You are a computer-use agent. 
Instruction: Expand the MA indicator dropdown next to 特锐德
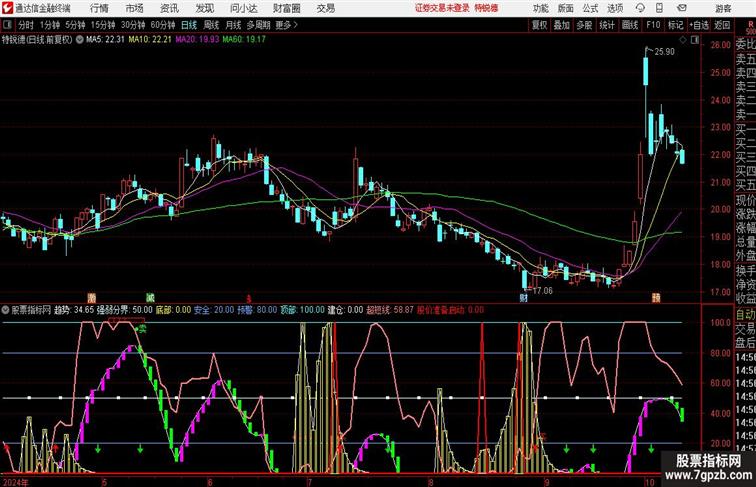(80, 40)
